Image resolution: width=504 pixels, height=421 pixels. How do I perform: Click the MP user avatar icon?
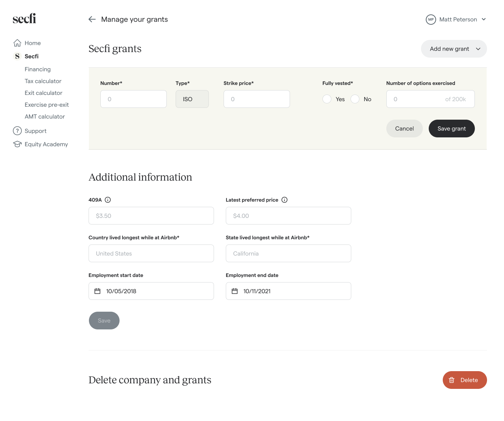pos(431,20)
